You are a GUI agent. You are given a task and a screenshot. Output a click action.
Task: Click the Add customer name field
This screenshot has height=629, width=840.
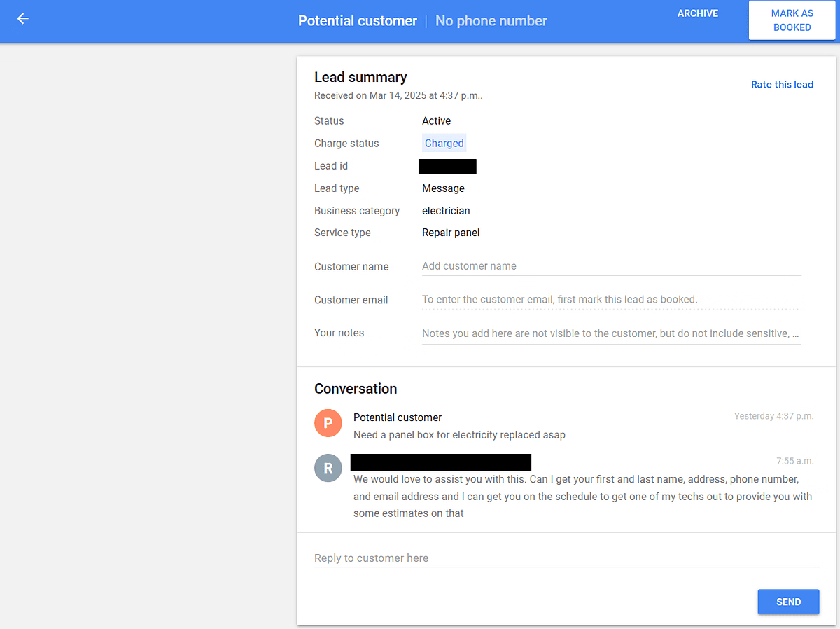click(612, 266)
